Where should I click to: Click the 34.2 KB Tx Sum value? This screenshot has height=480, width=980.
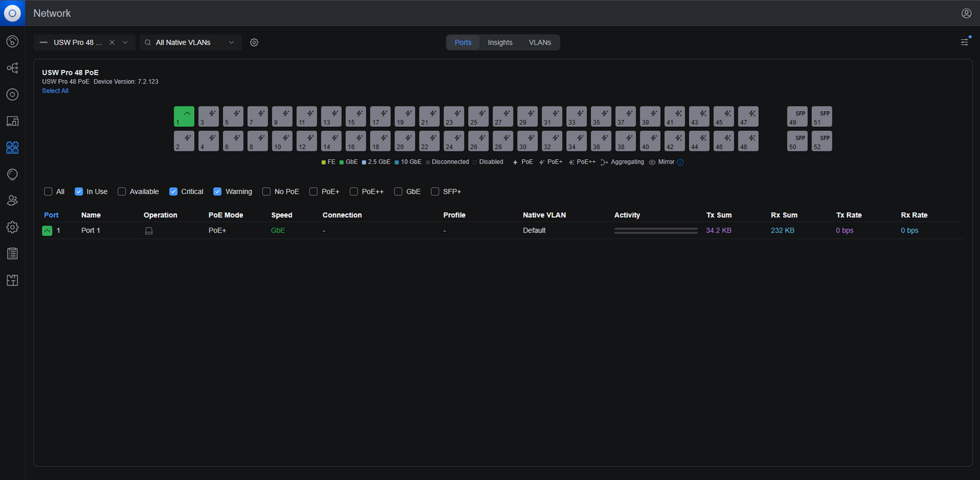click(719, 230)
